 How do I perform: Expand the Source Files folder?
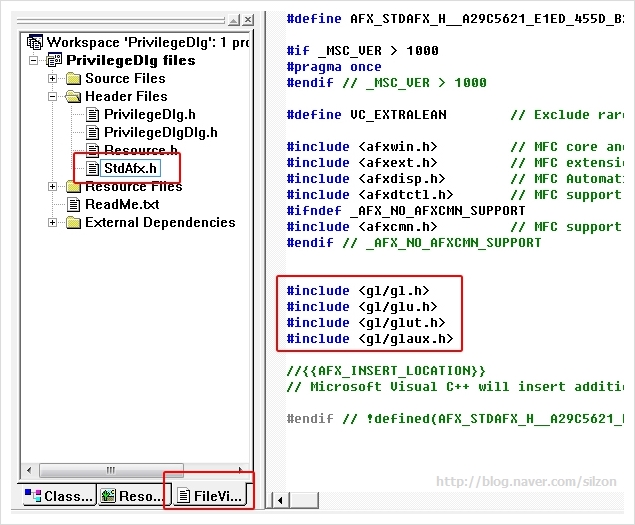[52, 78]
